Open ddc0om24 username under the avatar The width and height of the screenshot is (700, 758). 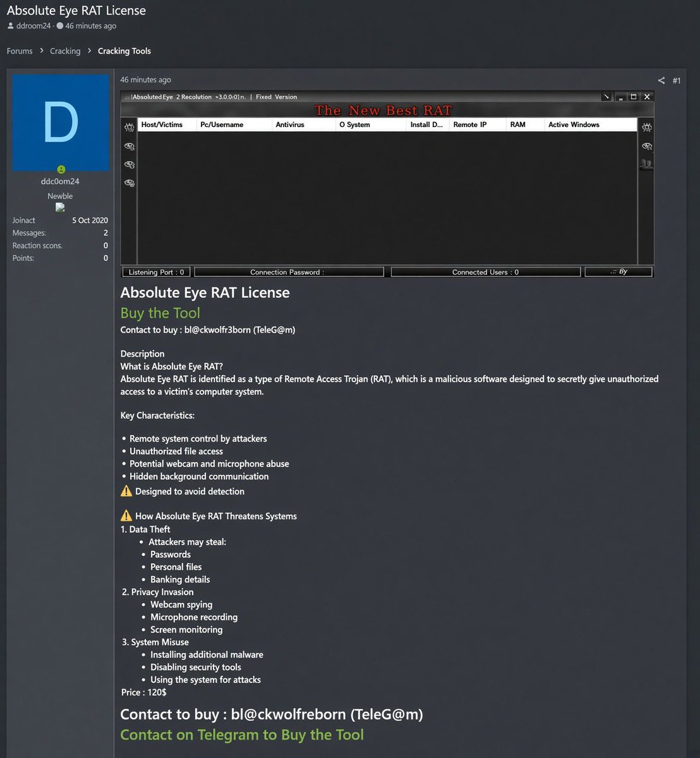[x=60, y=181]
